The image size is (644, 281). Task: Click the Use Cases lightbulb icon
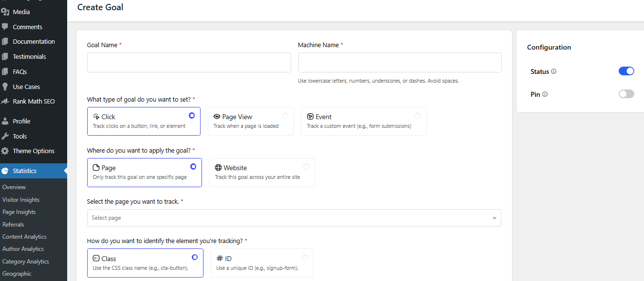pos(5,87)
